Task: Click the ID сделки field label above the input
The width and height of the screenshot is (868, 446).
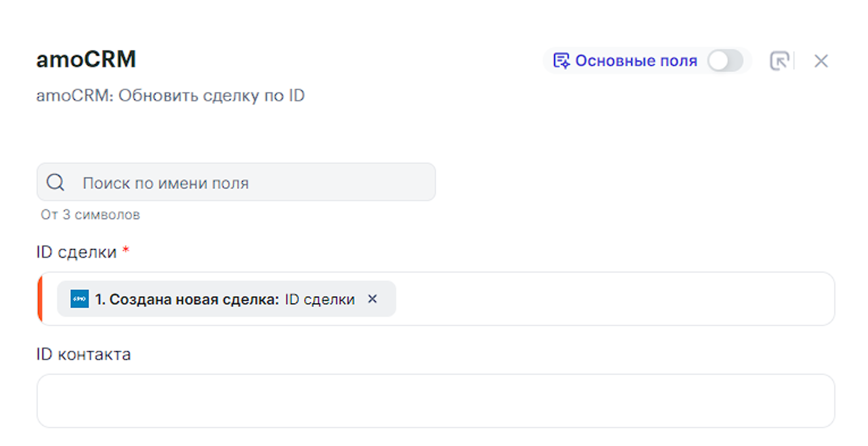Action: [76, 252]
